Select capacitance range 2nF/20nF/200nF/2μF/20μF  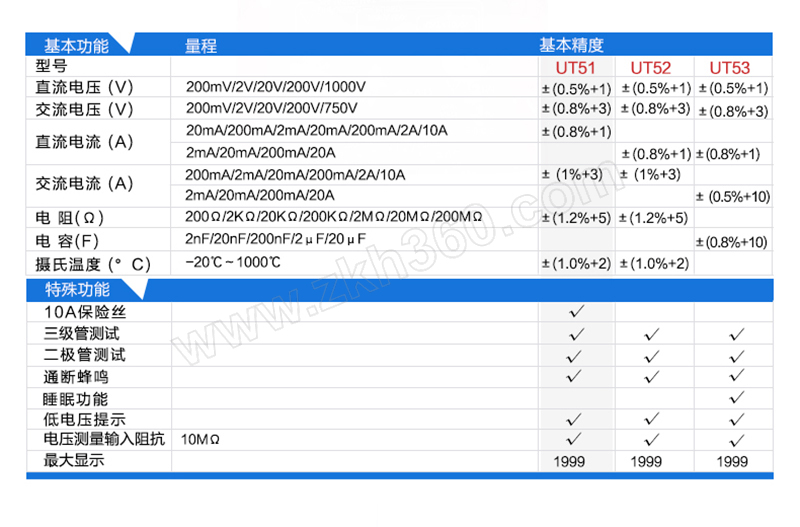tap(275, 239)
